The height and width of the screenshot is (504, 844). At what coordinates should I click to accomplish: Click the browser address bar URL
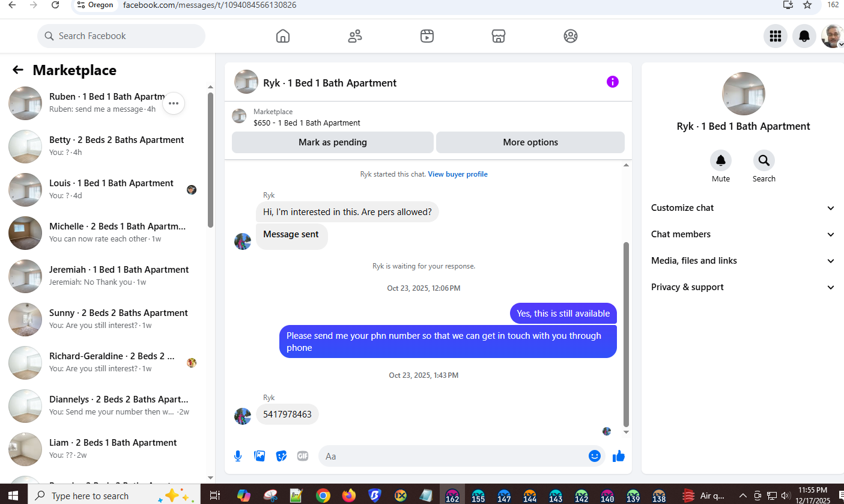pyautogui.click(x=210, y=5)
